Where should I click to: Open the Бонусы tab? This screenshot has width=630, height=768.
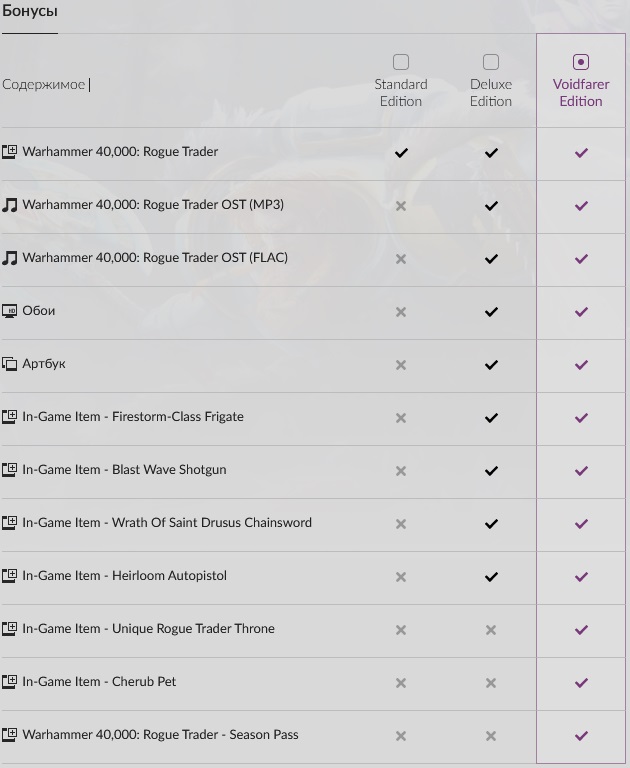[30, 12]
